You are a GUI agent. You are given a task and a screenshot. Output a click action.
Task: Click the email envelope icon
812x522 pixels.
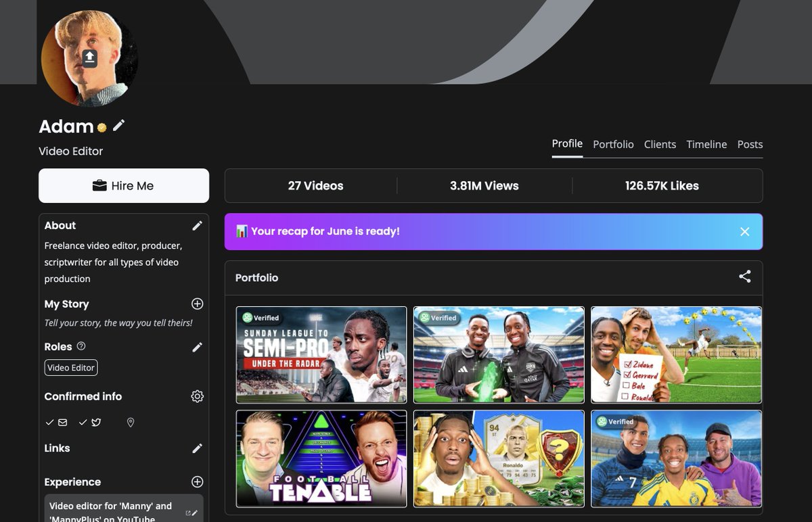pos(62,423)
